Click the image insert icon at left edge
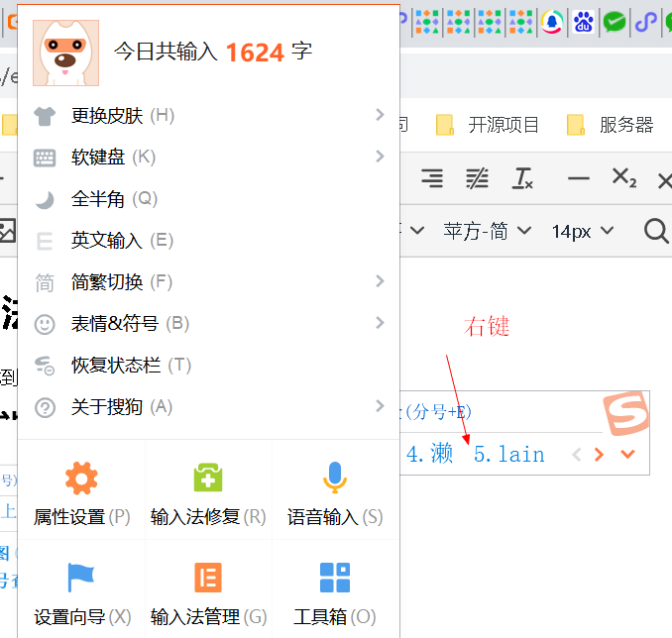 pos(7,231)
